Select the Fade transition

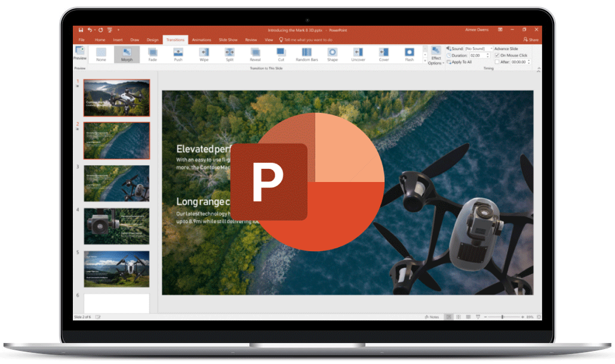coord(153,54)
